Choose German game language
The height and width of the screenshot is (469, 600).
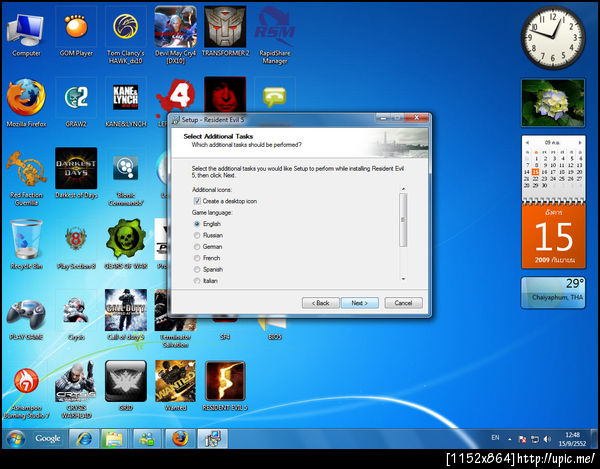click(197, 247)
